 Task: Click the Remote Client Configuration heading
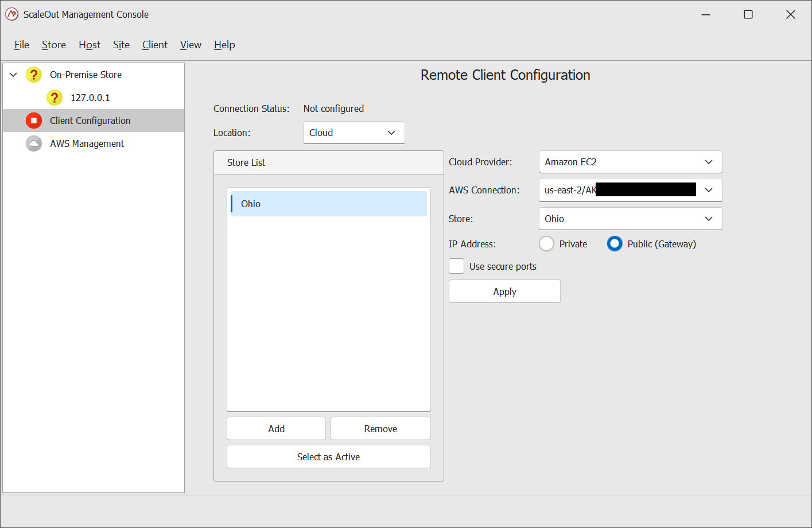pyautogui.click(x=505, y=75)
